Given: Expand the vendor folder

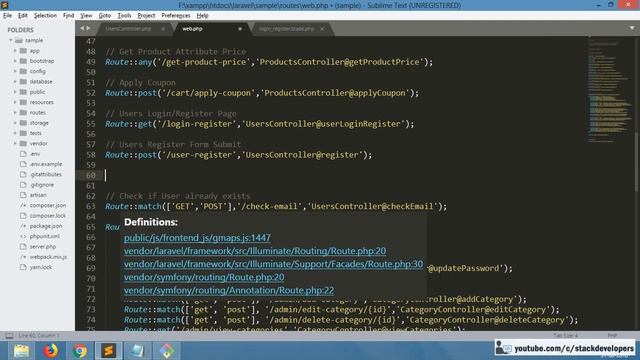Looking at the screenshot, I should click(x=15, y=143).
